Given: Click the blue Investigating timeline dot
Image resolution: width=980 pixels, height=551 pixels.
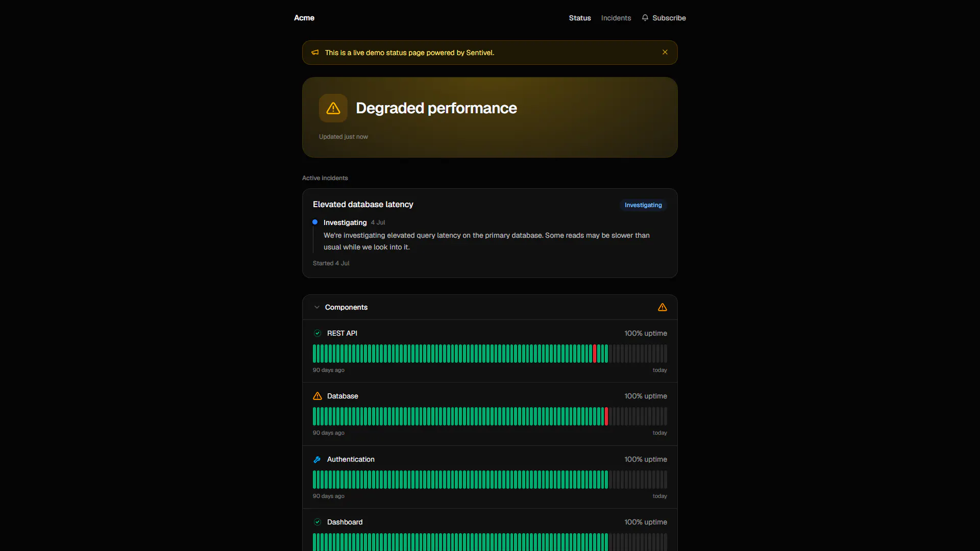Looking at the screenshot, I should 315,222.
